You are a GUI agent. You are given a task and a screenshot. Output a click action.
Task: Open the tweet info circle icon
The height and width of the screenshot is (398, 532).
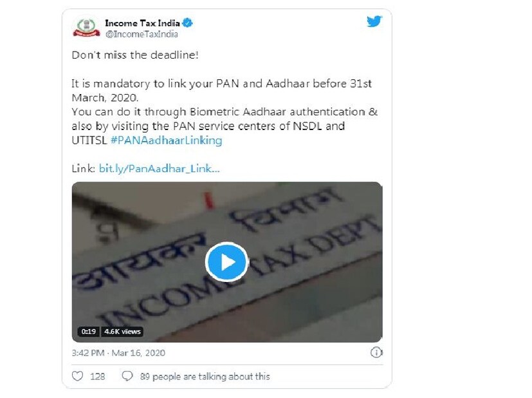point(376,352)
